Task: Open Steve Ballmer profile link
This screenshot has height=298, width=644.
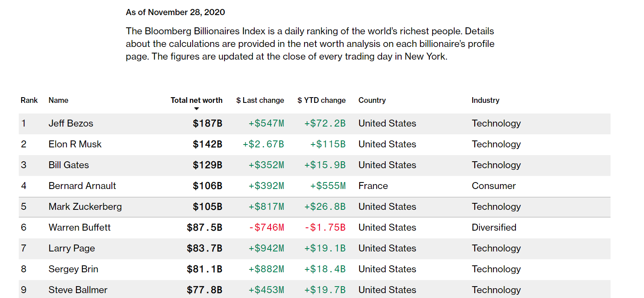Action: pyautogui.click(x=78, y=290)
